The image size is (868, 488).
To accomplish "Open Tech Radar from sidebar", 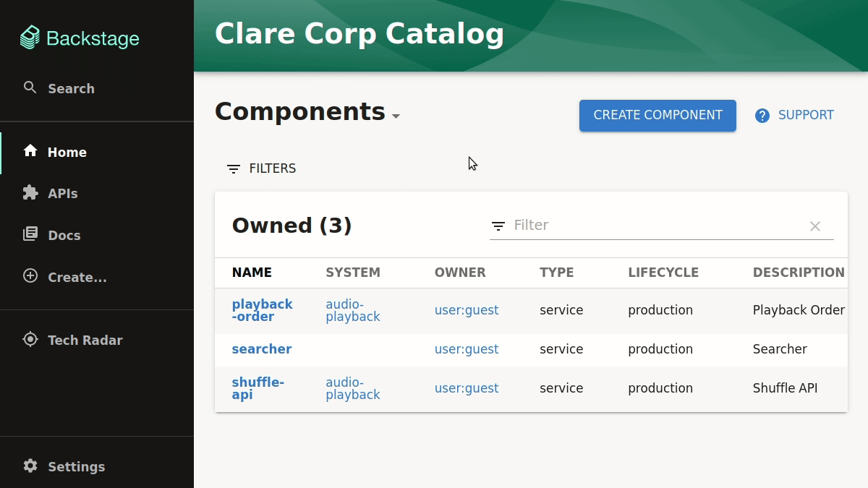I will [x=97, y=340].
